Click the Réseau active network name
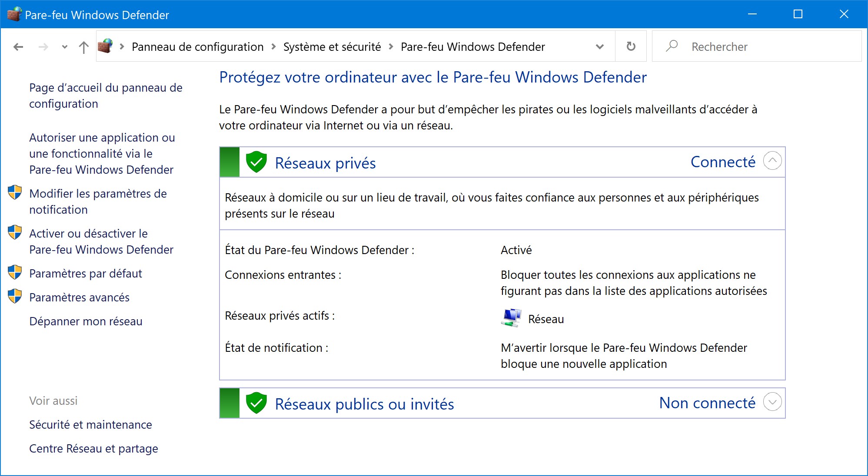Viewport: 868px width, 476px height. [x=546, y=319]
